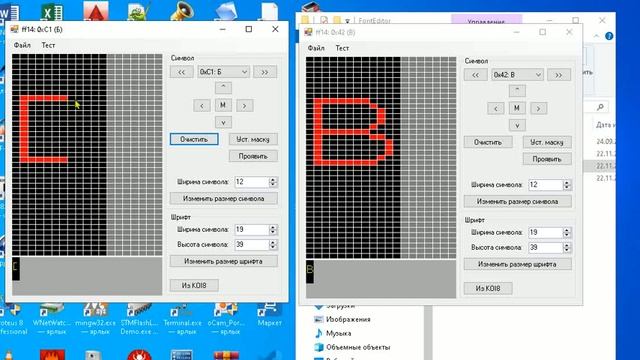Adjust font height stepper in В window
The height and width of the screenshot is (360, 640).
pyautogui.click(x=567, y=248)
